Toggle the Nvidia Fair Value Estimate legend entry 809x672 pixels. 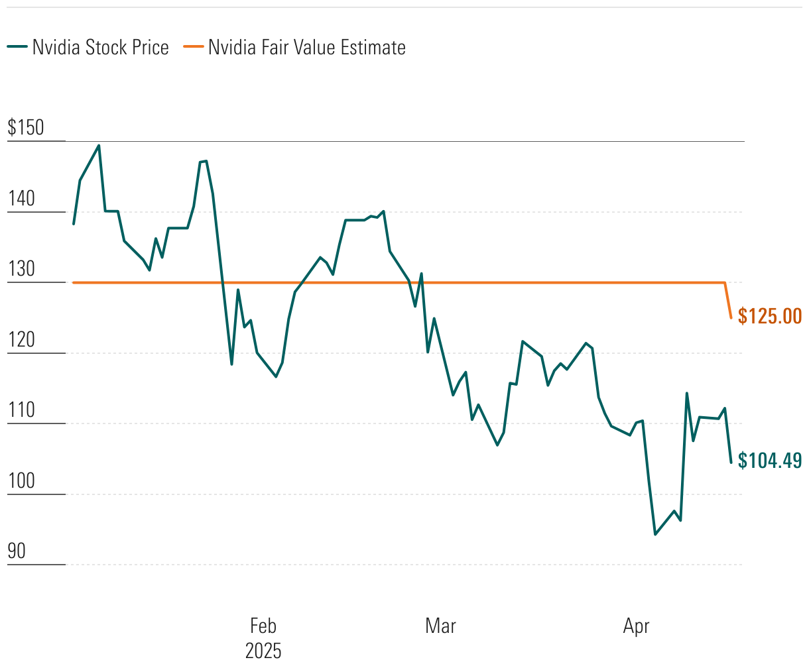tap(306, 48)
